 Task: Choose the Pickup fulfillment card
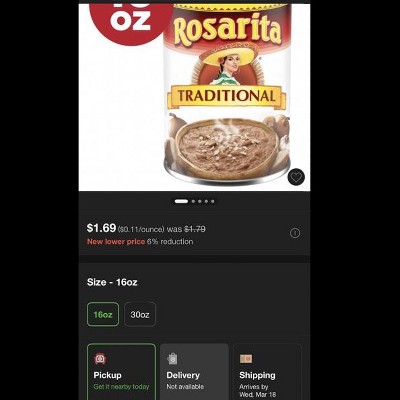[x=121, y=372]
